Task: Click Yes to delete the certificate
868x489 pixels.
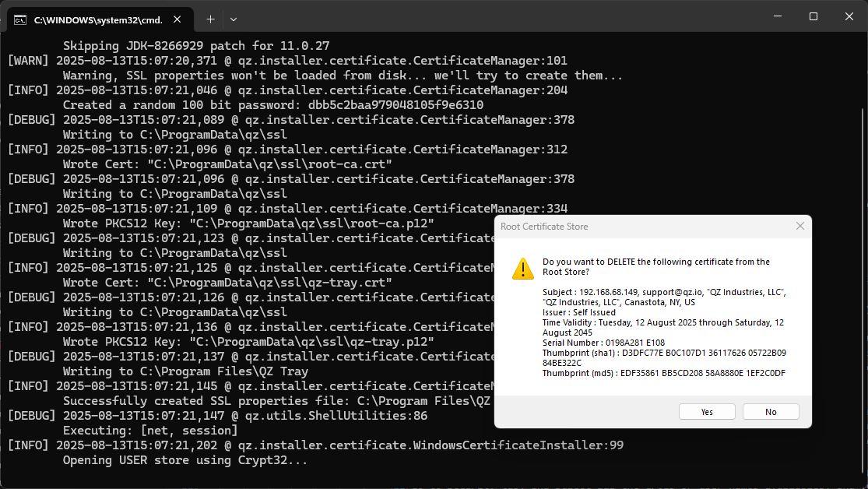Action: click(707, 412)
